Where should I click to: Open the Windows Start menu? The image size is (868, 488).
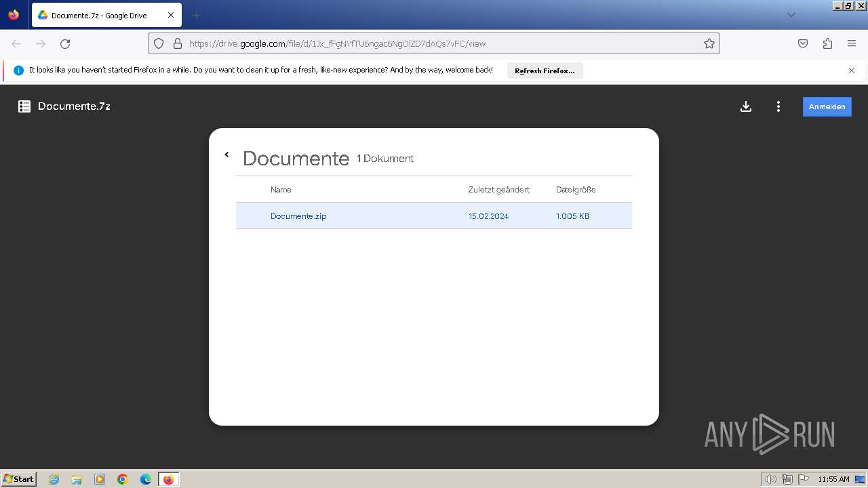pos(19,479)
